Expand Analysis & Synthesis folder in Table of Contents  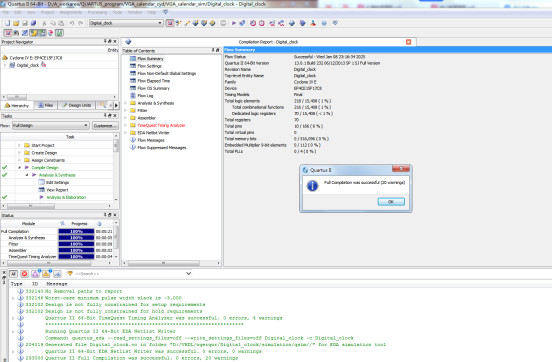(x=125, y=103)
